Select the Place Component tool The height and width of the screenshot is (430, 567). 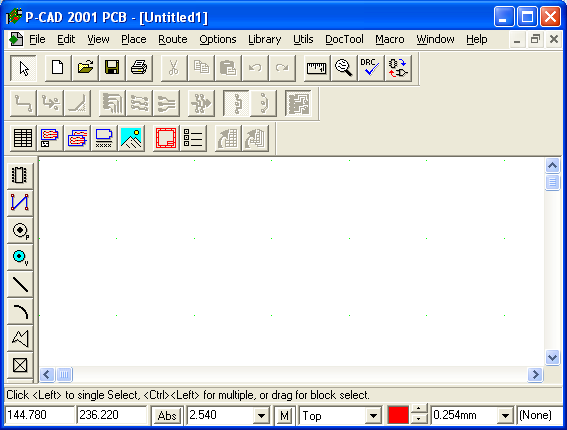20,176
